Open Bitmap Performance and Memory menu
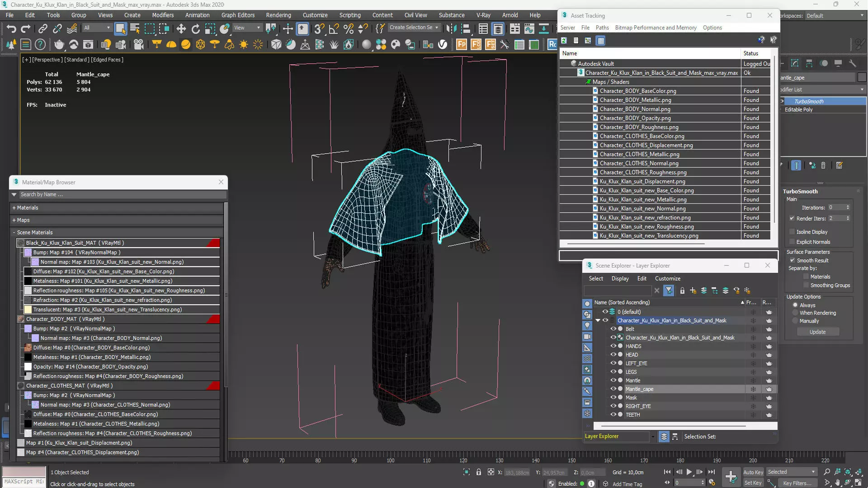Screen dimensions: 868x488 click(x=656, y=28)
